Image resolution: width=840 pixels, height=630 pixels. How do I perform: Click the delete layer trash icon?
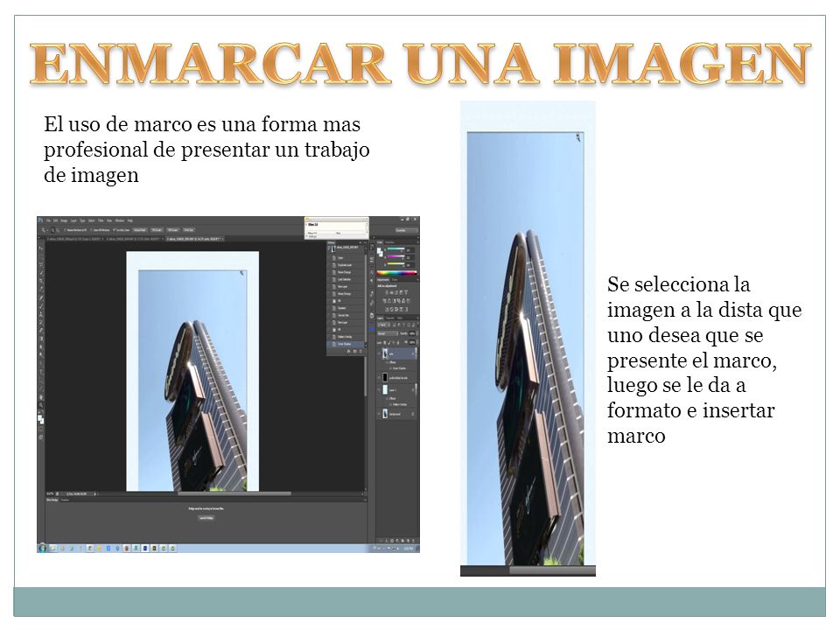click(x=414, y=541)
